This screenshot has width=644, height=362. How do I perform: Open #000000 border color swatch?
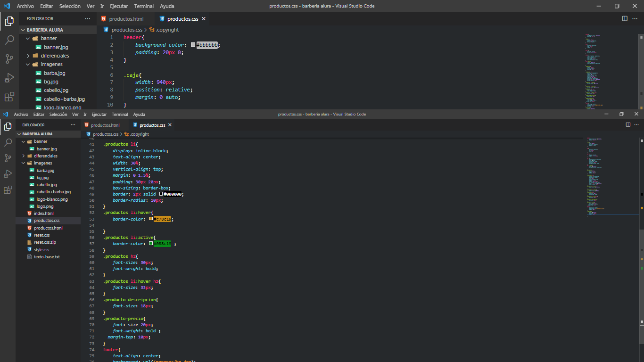pos(161,194)
